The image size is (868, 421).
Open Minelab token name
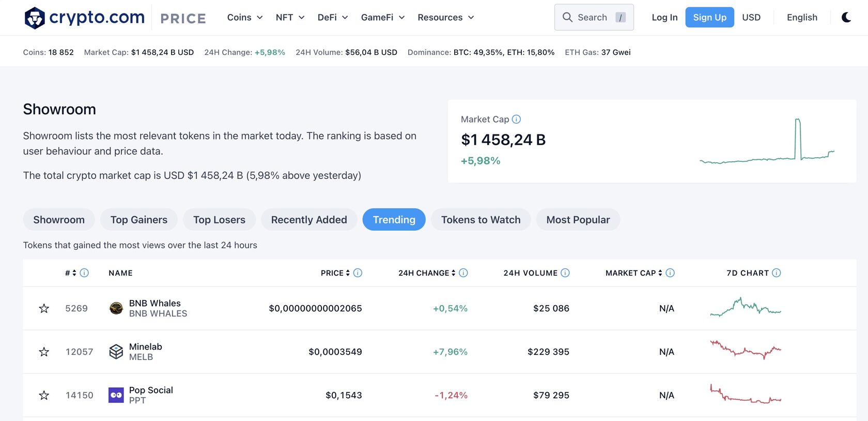pos(146,347)
